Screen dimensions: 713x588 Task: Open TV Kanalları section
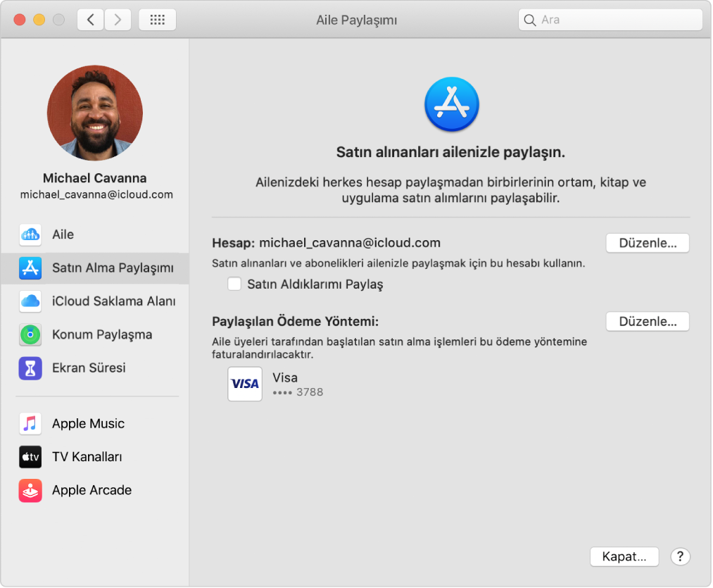coord(95,457)
